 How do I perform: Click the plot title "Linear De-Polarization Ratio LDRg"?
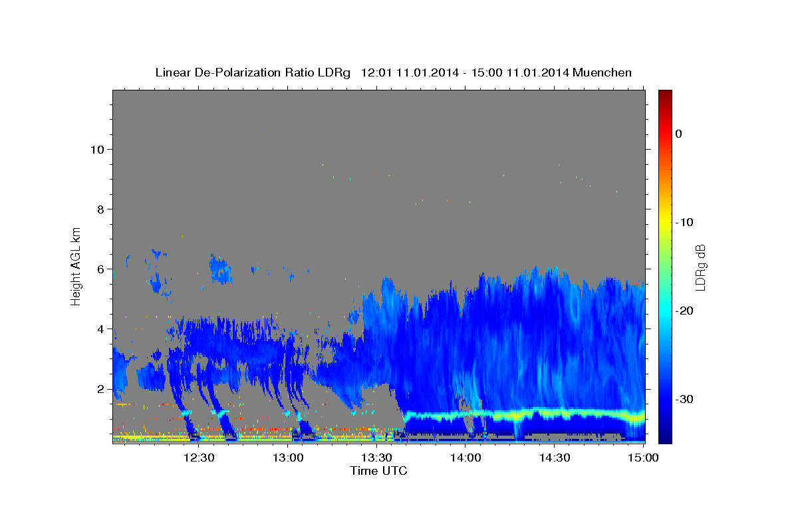[x=253, y=72]
